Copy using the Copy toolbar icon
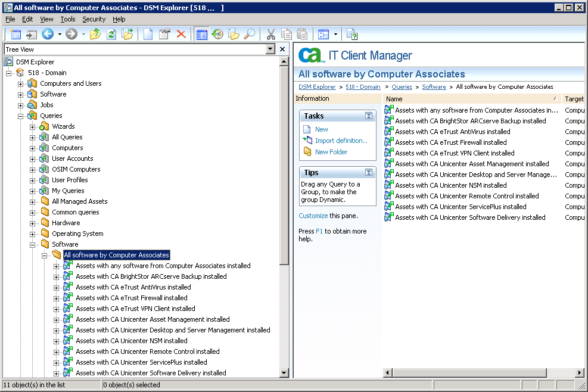 click(287, 34)
